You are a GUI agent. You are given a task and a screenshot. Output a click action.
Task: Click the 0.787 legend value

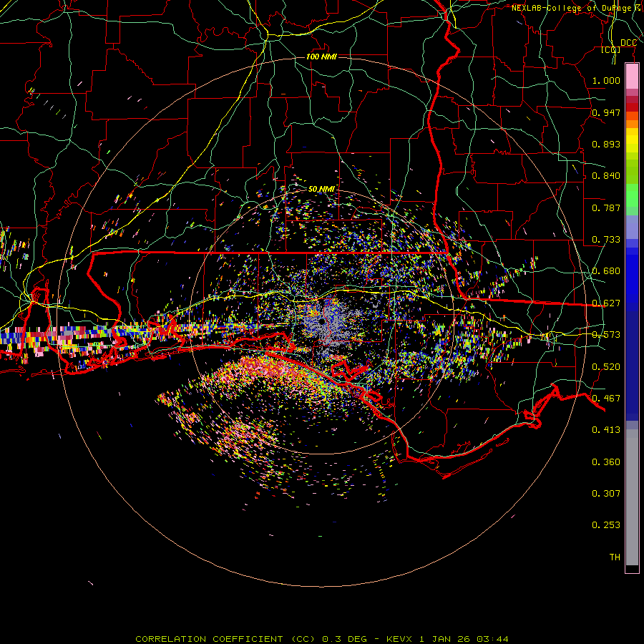(x=606, y=208)
